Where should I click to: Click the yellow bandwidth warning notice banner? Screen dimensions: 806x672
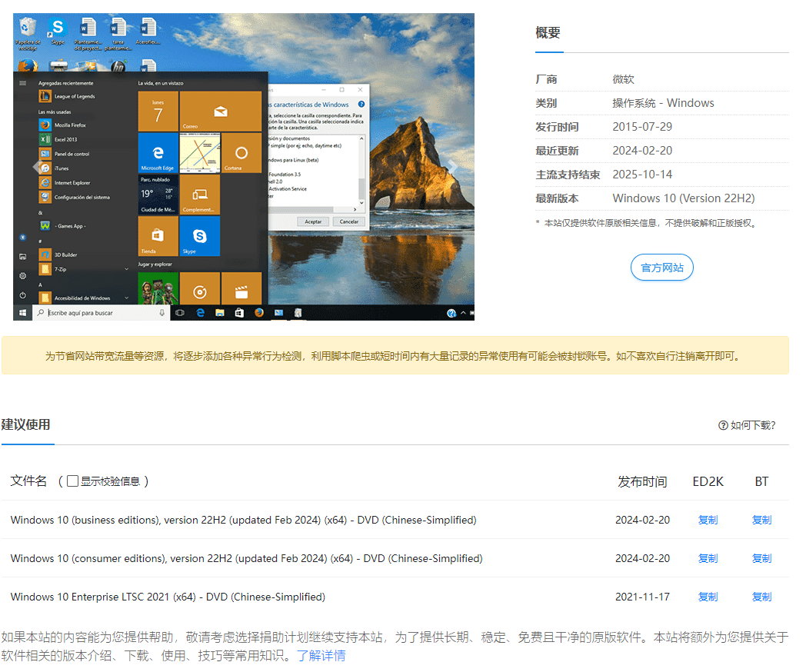click(395, 355)
